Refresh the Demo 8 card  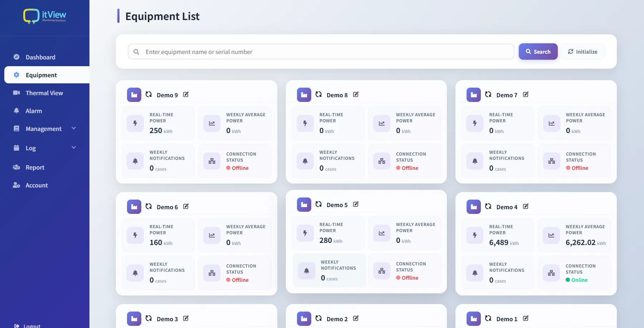point(319,94)
